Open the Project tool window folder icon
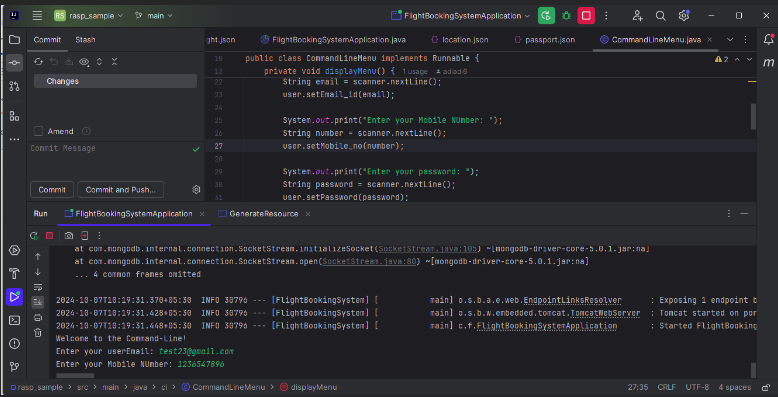Viewport: 778px width, 397px height. tap(14, 40)
